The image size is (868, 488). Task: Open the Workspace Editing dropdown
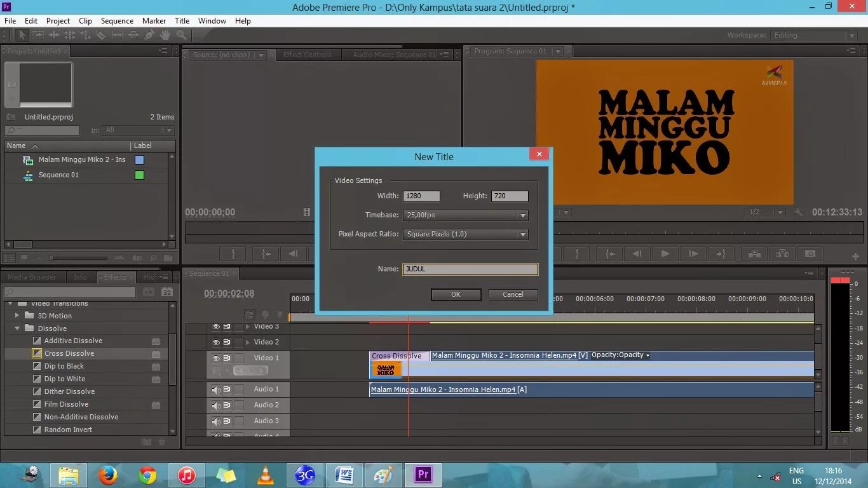813,36
